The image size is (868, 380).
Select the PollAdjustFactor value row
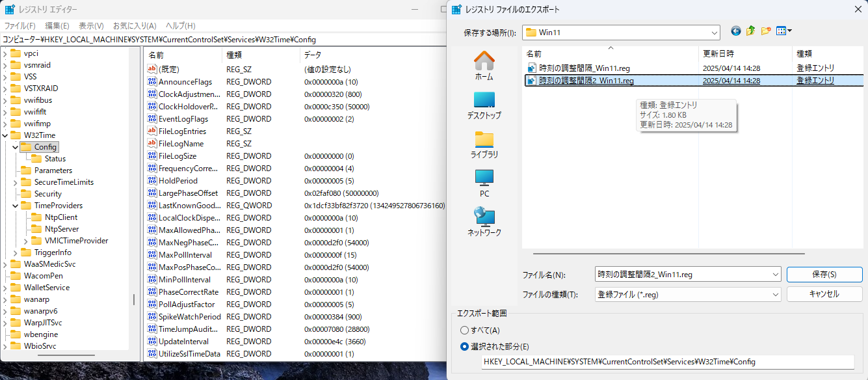[x=296, y=305]
